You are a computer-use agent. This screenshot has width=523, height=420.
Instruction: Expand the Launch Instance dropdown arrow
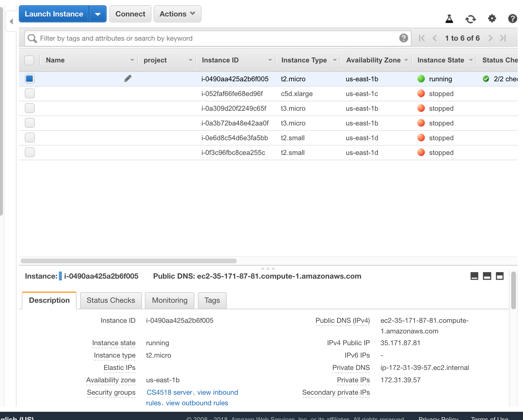coord(98,14)
